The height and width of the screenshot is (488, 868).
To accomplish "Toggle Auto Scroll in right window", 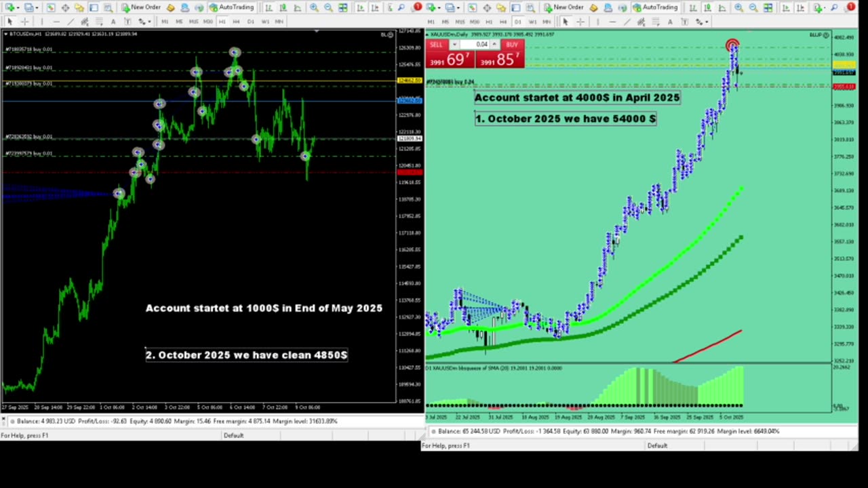I will click(x=786, y=7).
